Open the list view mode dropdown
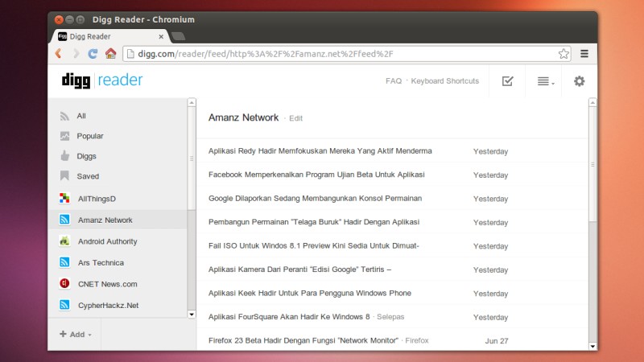 tap(546, 81)
